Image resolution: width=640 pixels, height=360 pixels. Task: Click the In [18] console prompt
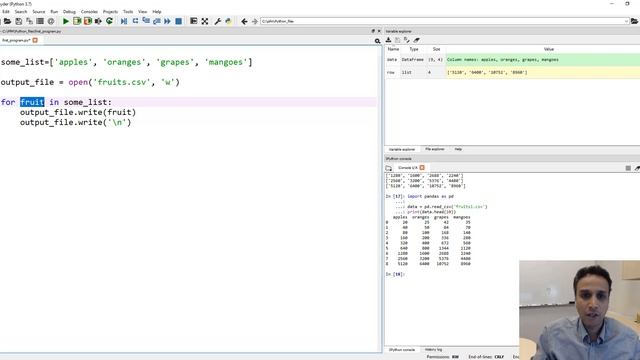(395, 274)
